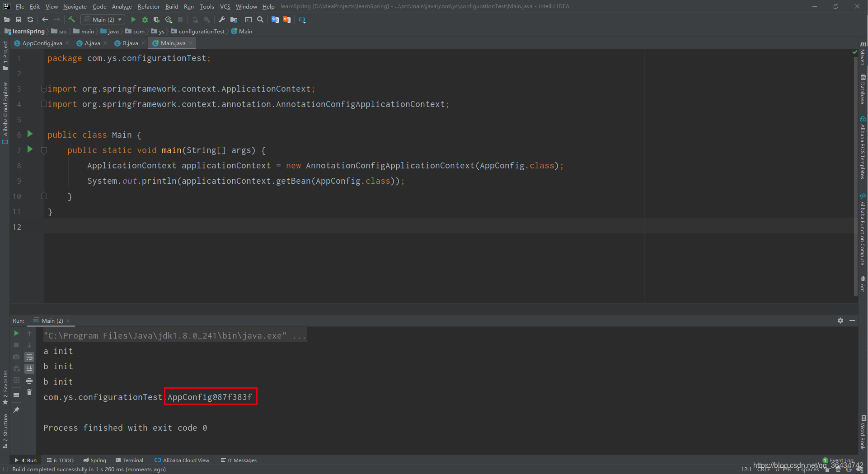Toggle the Database side panel
This screenshot has width=868, height=474.
pyautogui.click(x=863, y=89)
